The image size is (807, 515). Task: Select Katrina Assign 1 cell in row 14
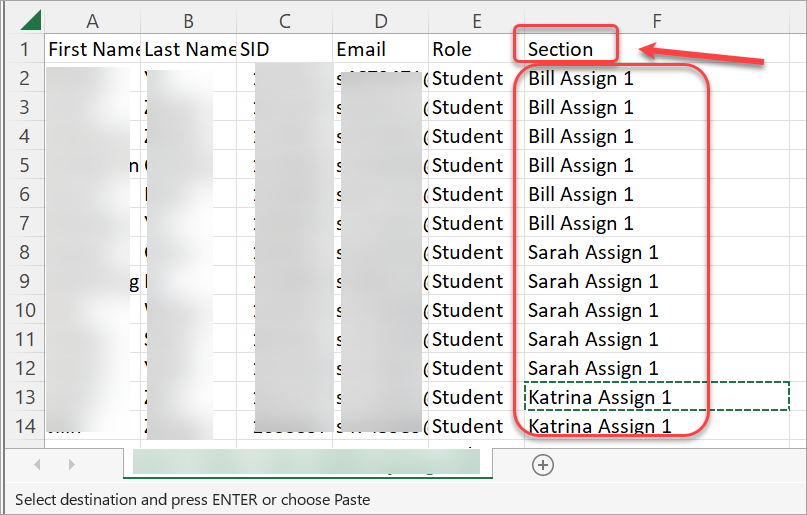click(657, 425)
